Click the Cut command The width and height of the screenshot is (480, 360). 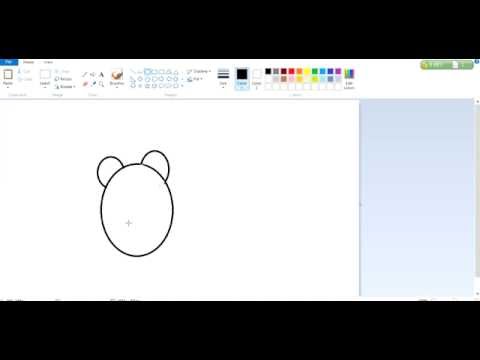pyautogui.click(x=25, y=71)
